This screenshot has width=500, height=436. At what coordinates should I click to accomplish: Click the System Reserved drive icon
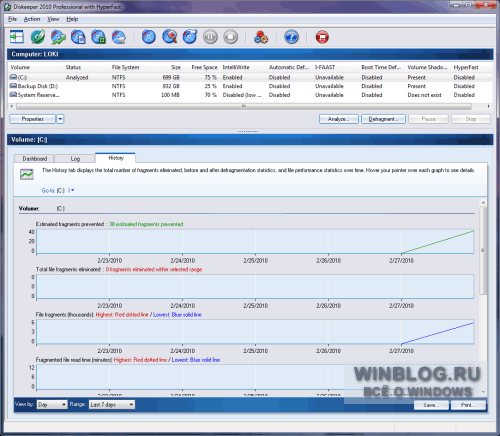point(13,94)
